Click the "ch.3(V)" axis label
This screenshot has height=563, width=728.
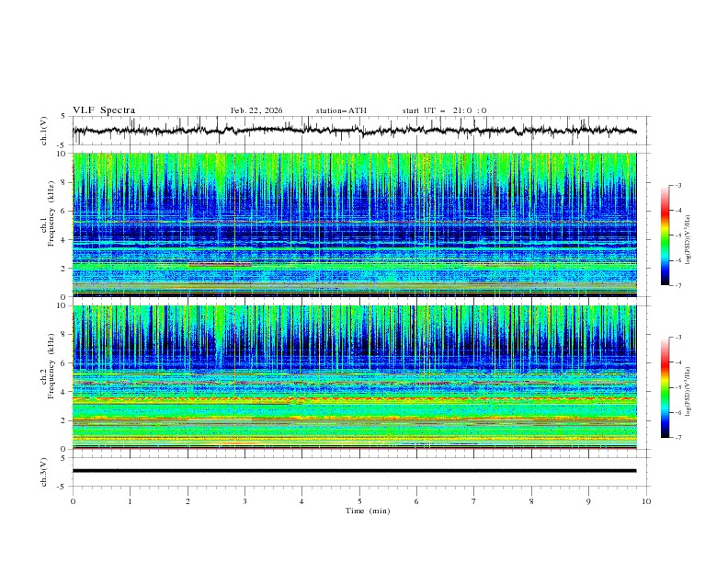tap(44, 472)
